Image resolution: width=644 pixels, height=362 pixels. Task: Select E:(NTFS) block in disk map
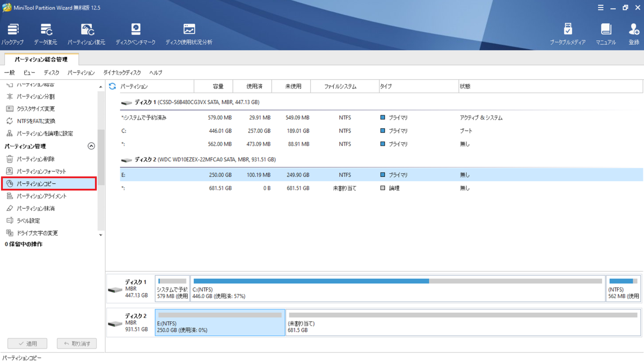coord(220,322)
